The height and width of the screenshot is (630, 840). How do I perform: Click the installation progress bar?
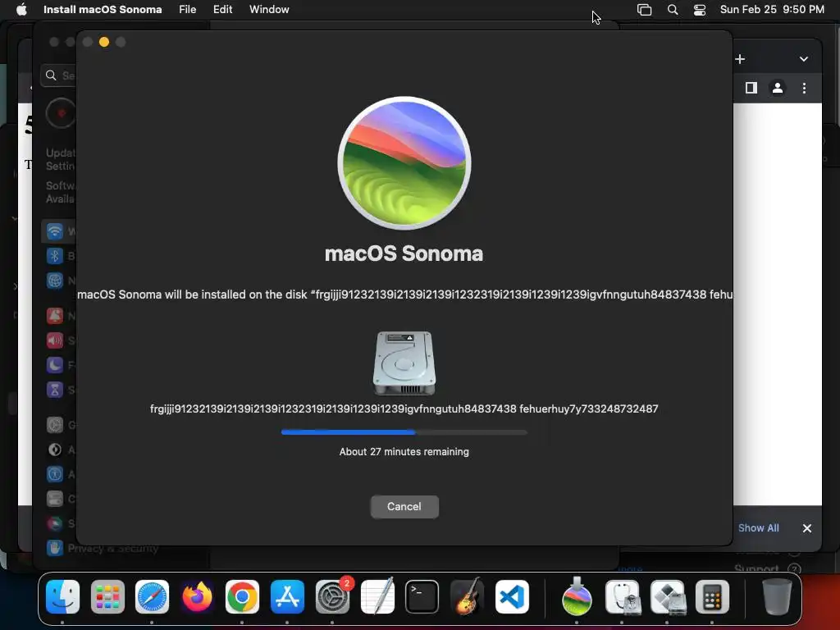(404, 431)
